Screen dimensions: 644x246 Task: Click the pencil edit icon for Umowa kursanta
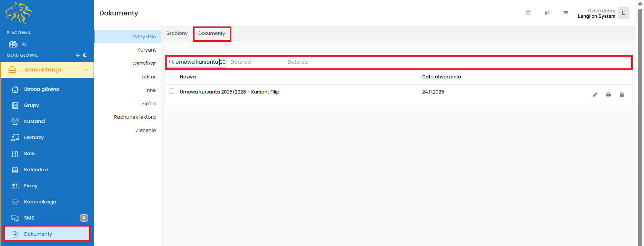(x=595, y=95)
